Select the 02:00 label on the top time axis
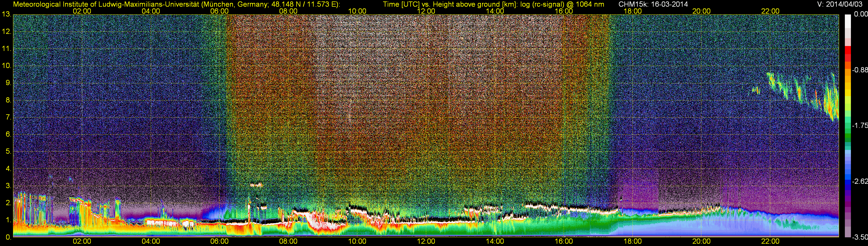Screen dimensions: 868x246 coord(82,11)
